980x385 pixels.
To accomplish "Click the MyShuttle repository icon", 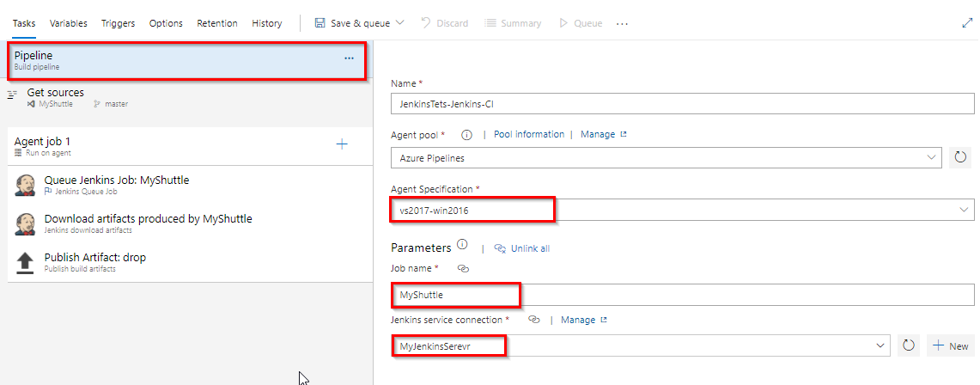I will pyautogui.click(x=31, y=104).
